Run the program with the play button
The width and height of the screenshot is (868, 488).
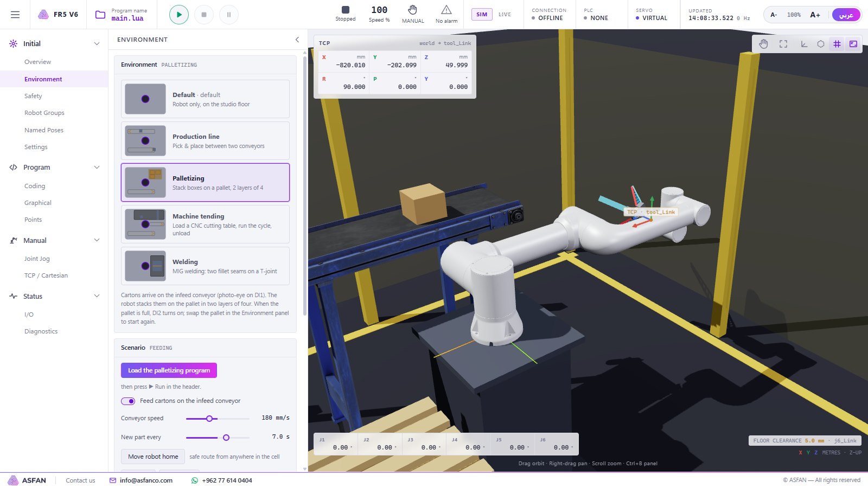click(x=179, y=15)
